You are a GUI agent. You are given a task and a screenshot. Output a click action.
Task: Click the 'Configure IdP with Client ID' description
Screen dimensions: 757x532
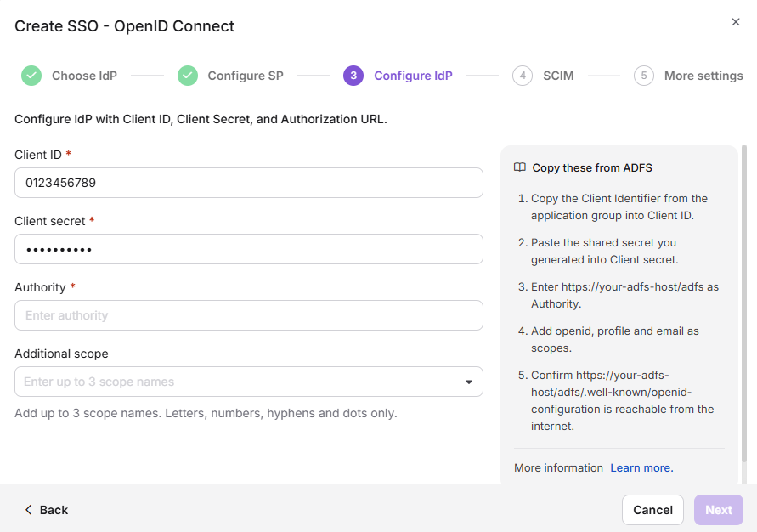201,119
